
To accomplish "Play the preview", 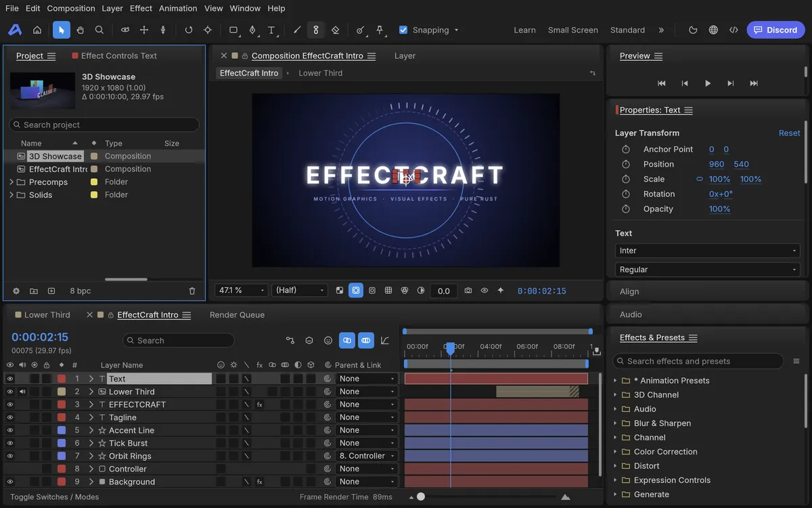I will click(708, 83).
